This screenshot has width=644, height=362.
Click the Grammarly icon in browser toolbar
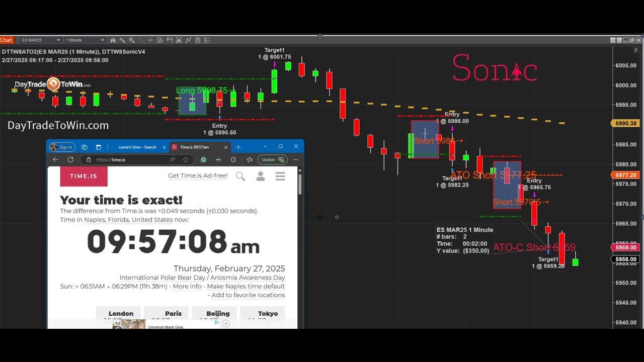(x=204, y=160)
